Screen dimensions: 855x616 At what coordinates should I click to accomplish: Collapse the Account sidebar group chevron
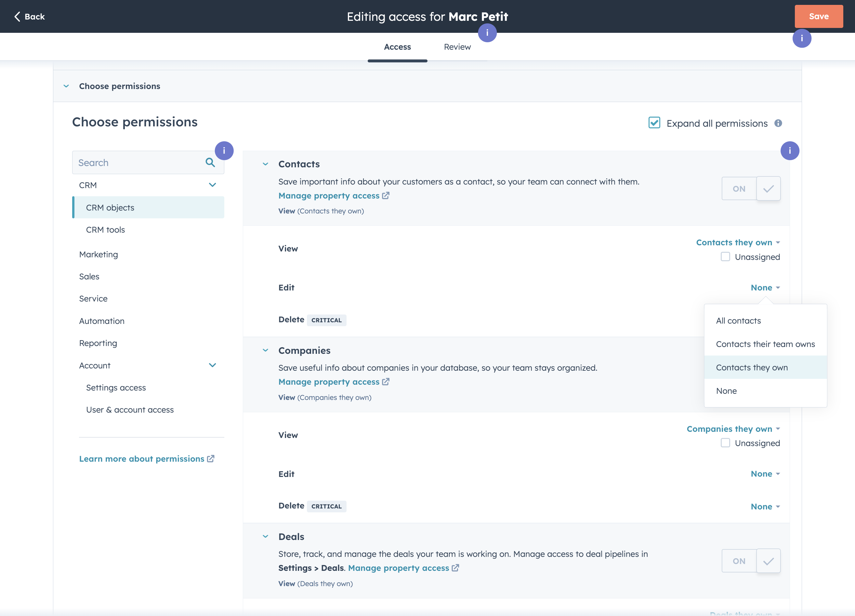212,365
